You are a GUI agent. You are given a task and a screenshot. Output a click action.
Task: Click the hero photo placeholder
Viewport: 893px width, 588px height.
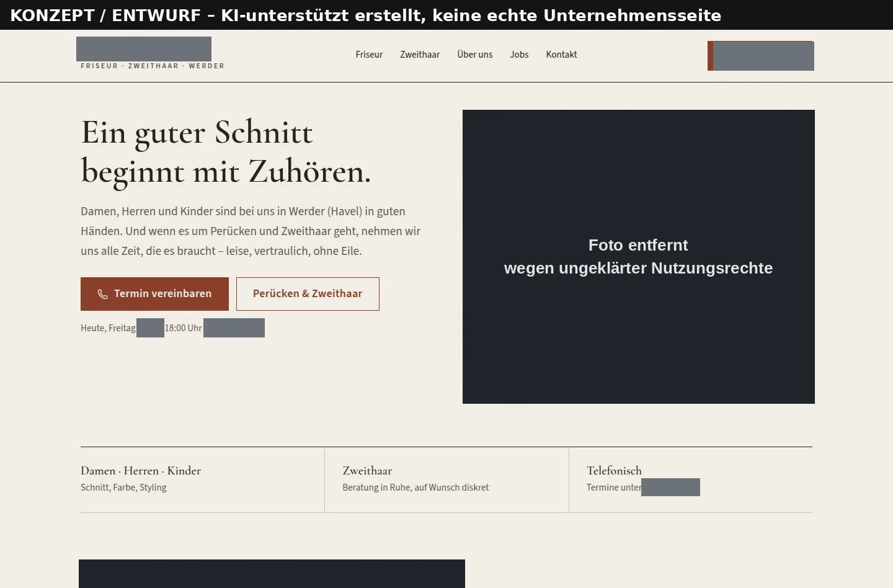(639, 257)
